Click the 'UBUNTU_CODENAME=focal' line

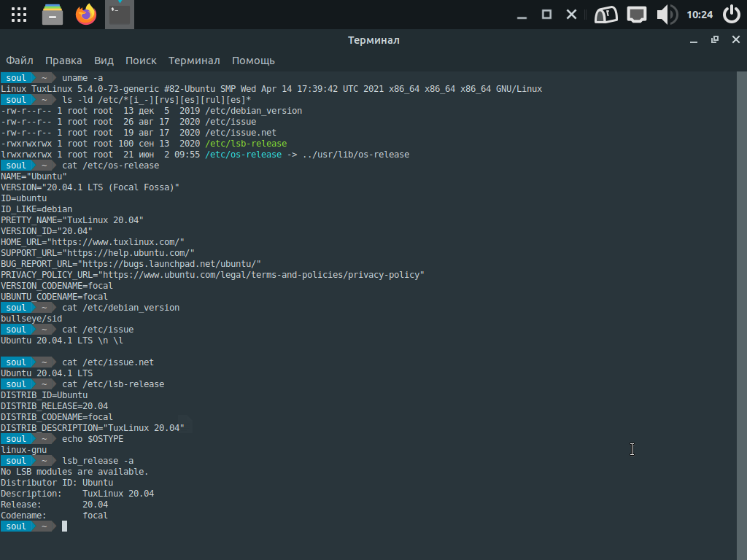coord(54,297)
